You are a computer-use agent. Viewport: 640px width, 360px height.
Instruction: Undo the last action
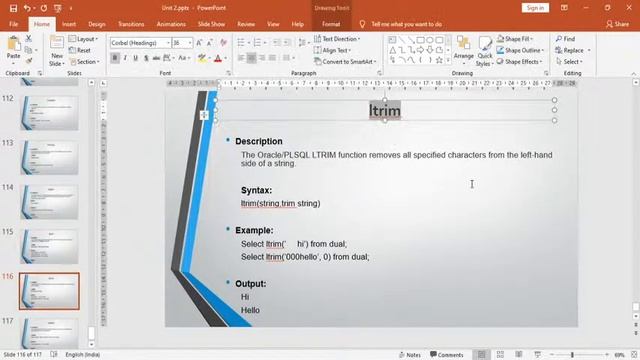point(27,8)
